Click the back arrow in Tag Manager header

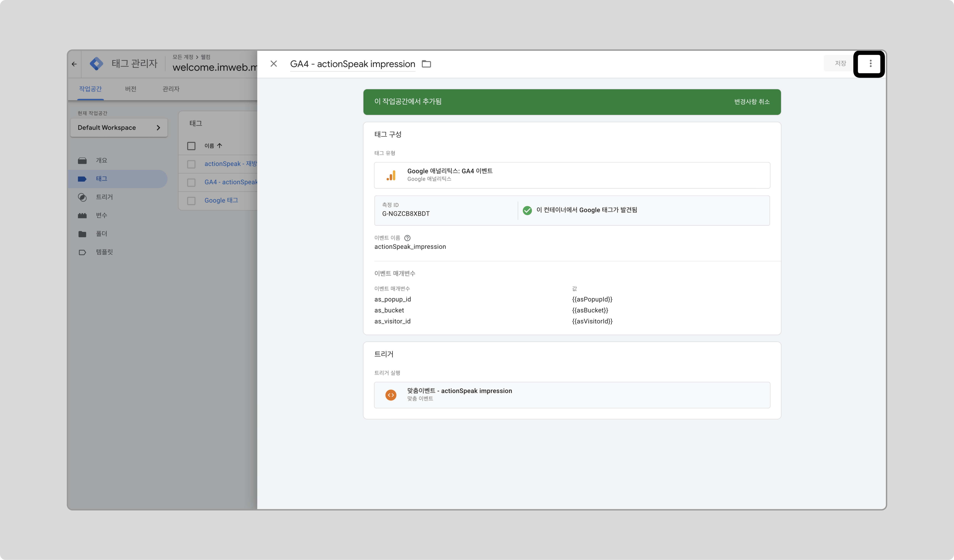pos(74,64)
